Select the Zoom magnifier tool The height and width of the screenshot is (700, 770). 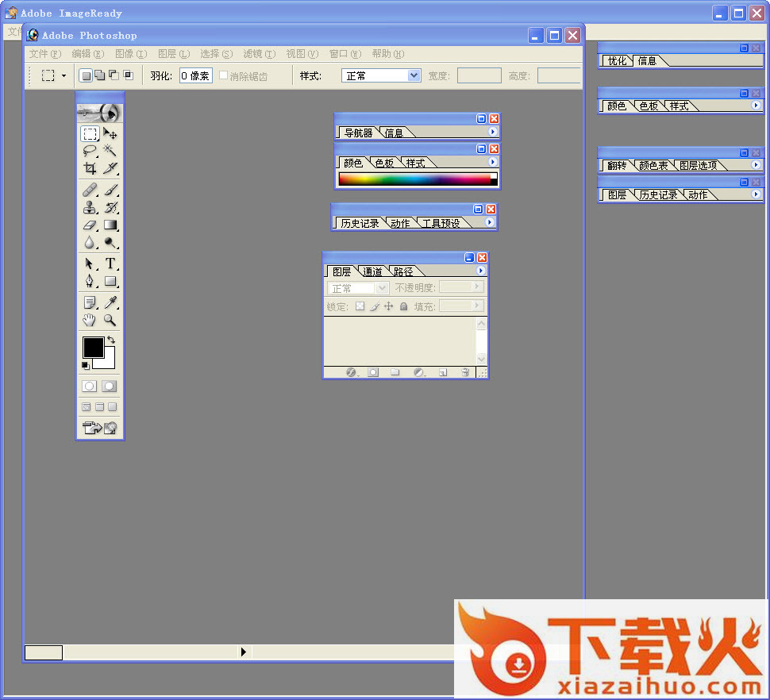[110, 320]
